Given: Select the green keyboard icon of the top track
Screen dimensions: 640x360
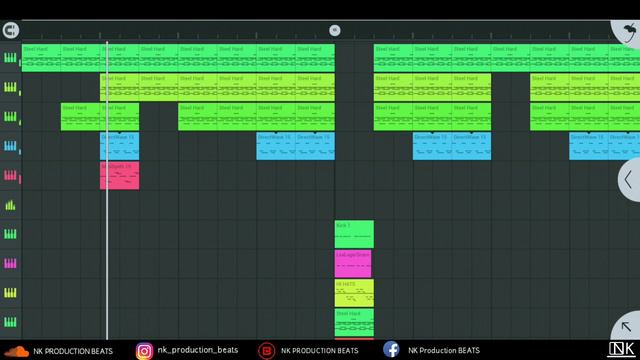Looking at the screenshot, I should (x=10, y=58).
